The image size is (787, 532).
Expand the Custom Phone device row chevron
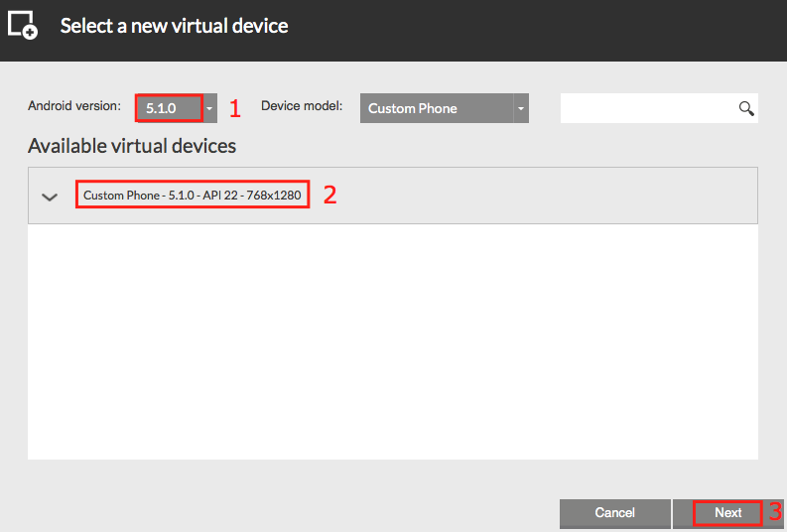50,197
